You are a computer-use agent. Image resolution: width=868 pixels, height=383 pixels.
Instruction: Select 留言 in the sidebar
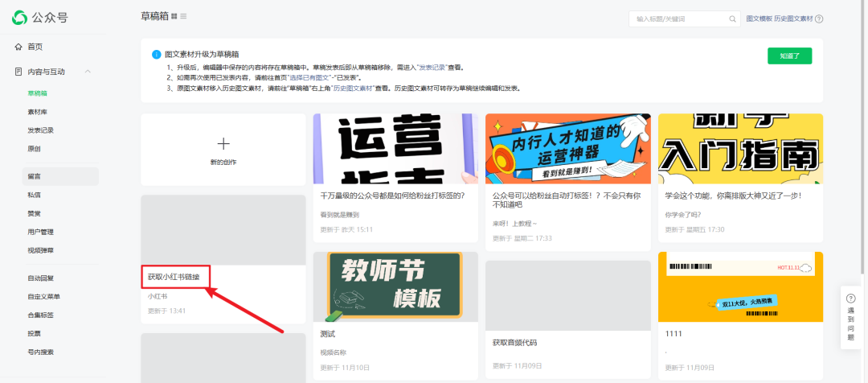click(x=34, y=176)
